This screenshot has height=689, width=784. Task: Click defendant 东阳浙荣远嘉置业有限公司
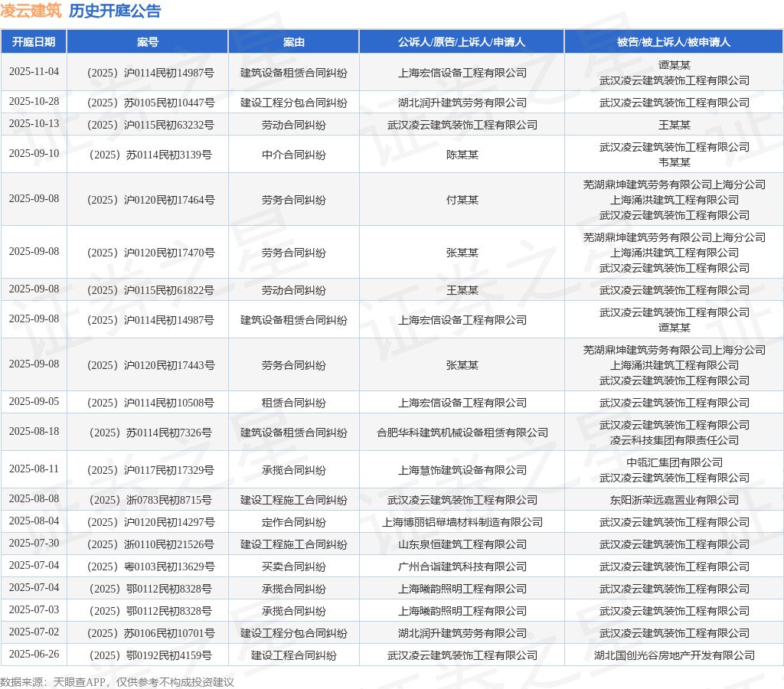tap(674, 500)
